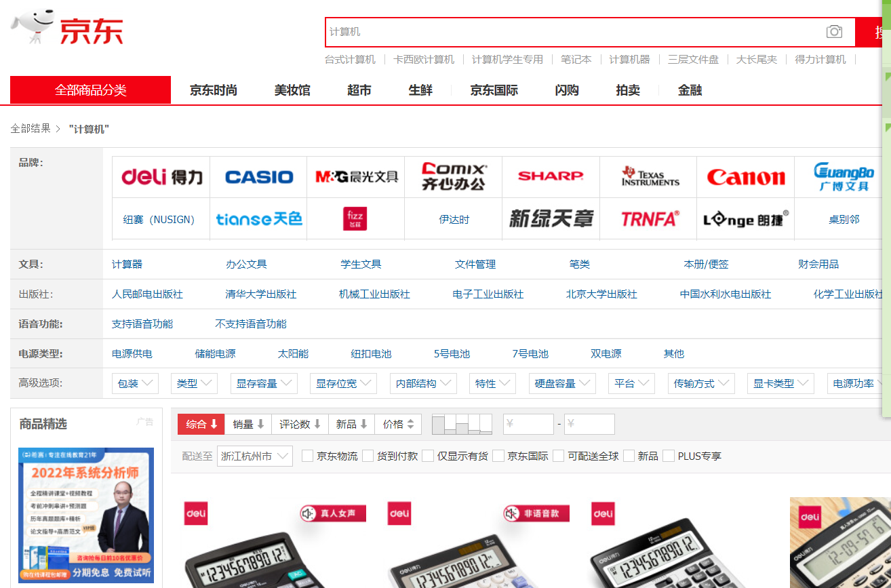
Task: Go to 京东时尚 in navigation
Action: (214, 90)
